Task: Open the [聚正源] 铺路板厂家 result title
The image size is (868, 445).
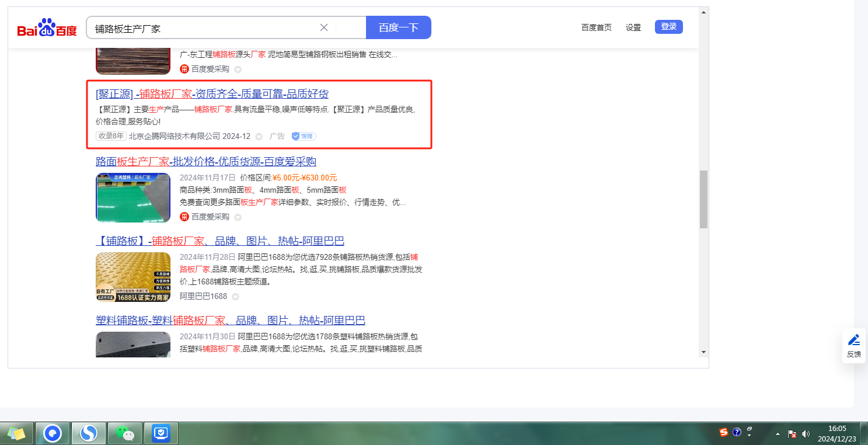Action: click(212, 94)
